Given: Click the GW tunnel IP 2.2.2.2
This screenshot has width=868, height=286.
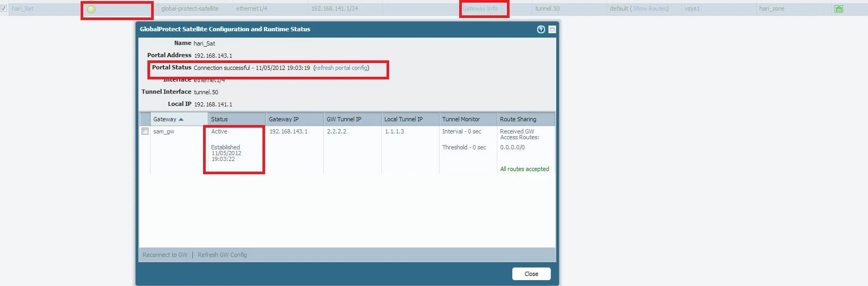Looking at the screenshot, I should point(337,131).
